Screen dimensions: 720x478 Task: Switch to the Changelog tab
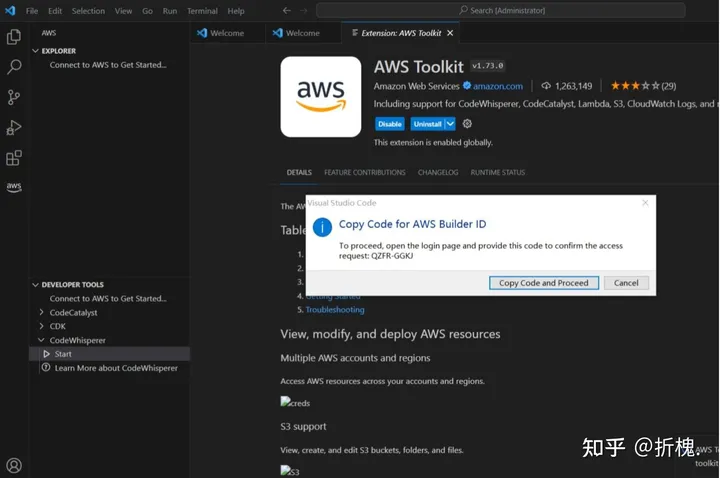tap(438, 172)
